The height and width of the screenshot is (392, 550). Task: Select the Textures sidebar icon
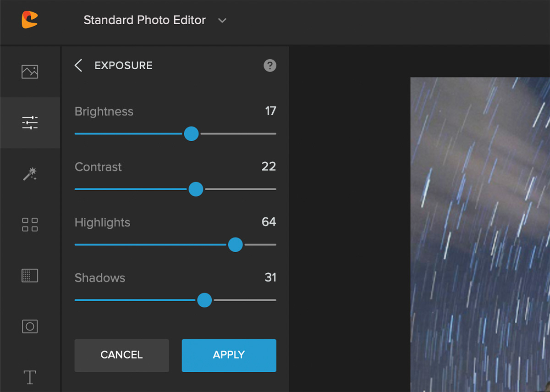(x=30, y=276)
